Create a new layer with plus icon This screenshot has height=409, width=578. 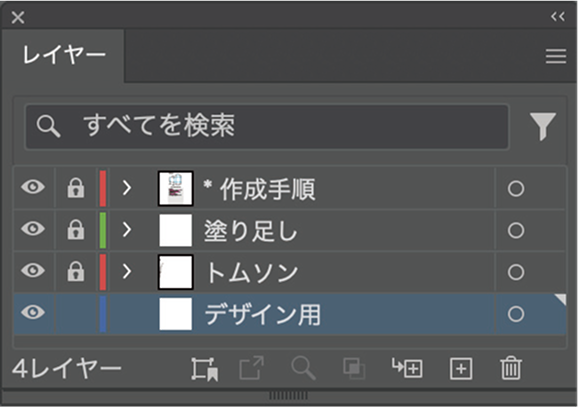461,368
